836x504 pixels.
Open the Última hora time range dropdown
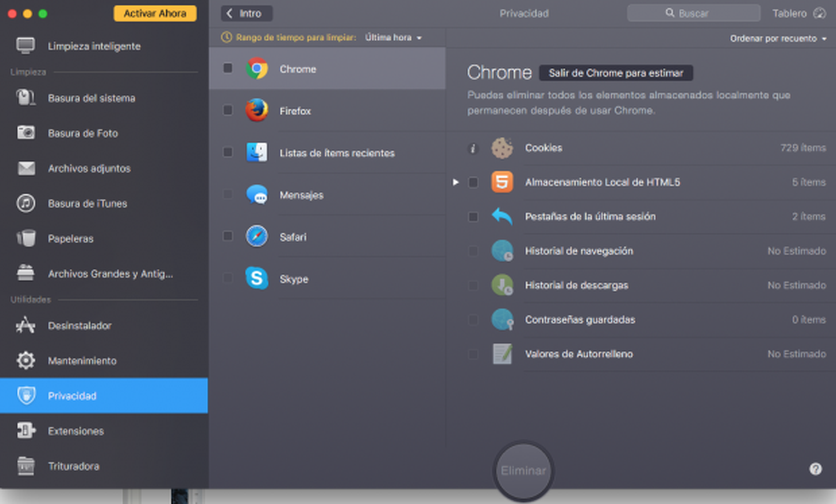393,38
